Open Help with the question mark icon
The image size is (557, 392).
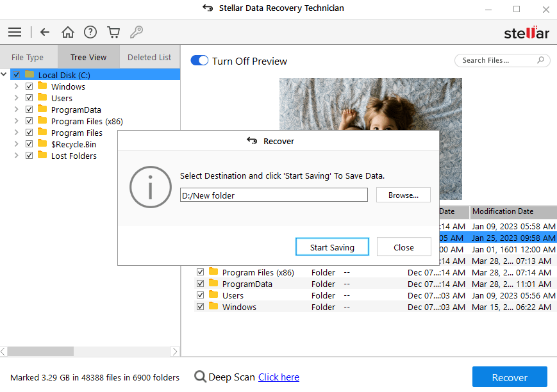(90, 32)
